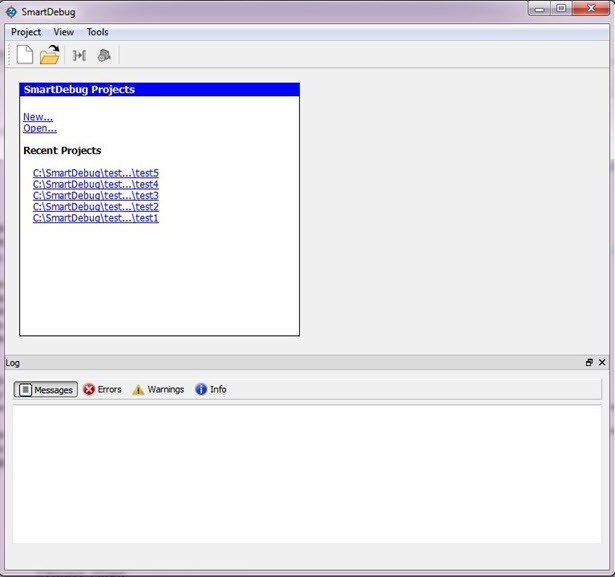This screenshot has width=615, height=577.
Task: Click the greyed-out device icon in toolbar
Action: (x=103, y=55)
